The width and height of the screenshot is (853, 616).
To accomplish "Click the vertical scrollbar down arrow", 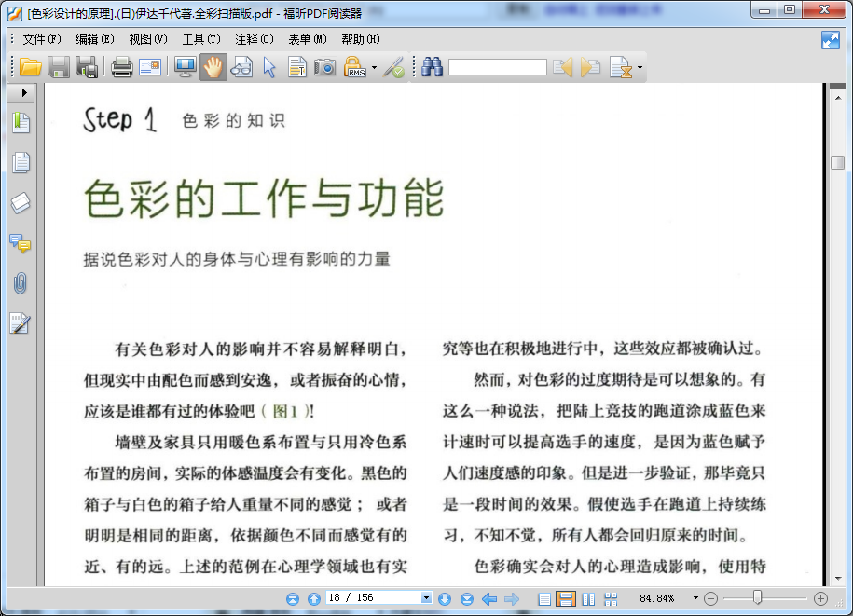I will (x=838, y=579).
